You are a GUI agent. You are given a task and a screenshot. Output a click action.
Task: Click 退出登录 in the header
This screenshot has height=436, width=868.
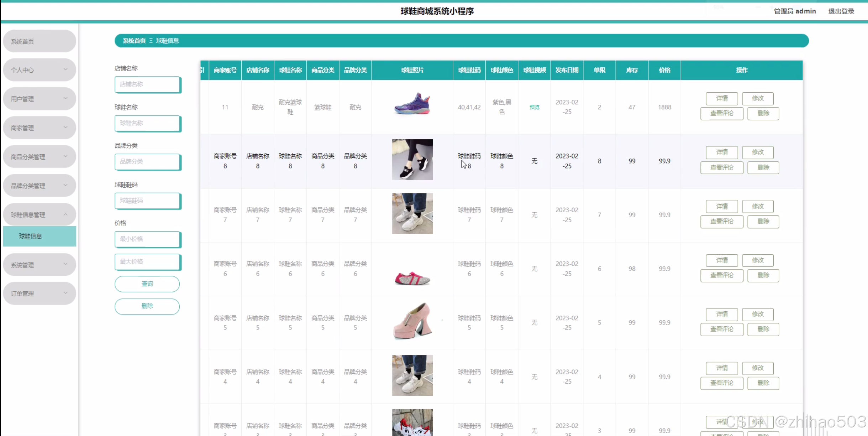coord(841,11)
